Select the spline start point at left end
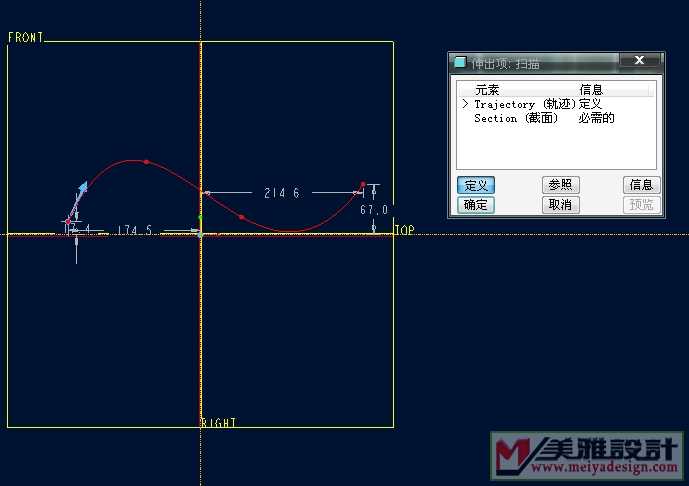Screen dimensions: 689x486 coord(68,222)
